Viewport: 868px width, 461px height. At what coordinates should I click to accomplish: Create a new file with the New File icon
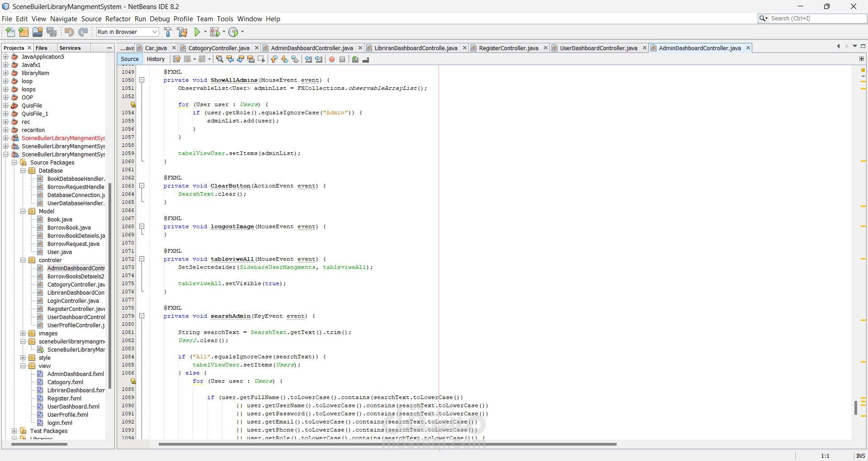tap(10, 32)
